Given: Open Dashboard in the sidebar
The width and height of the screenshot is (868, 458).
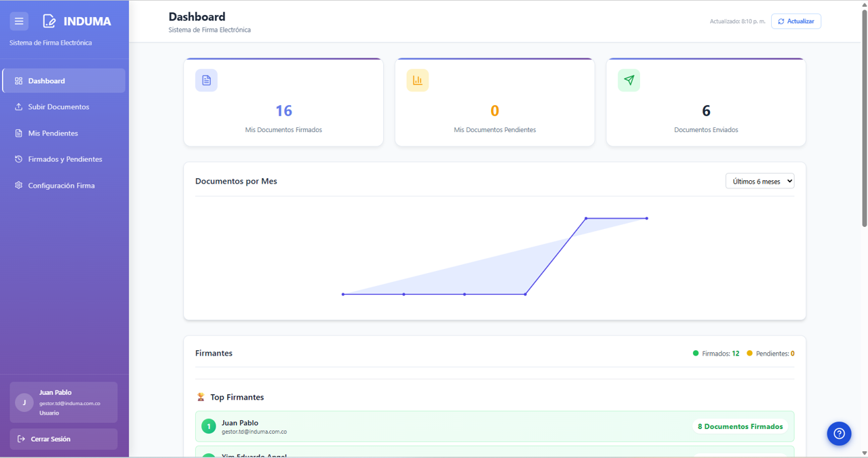Looking at the screenshot, I should pyautogui.click(x=64, y=81).
